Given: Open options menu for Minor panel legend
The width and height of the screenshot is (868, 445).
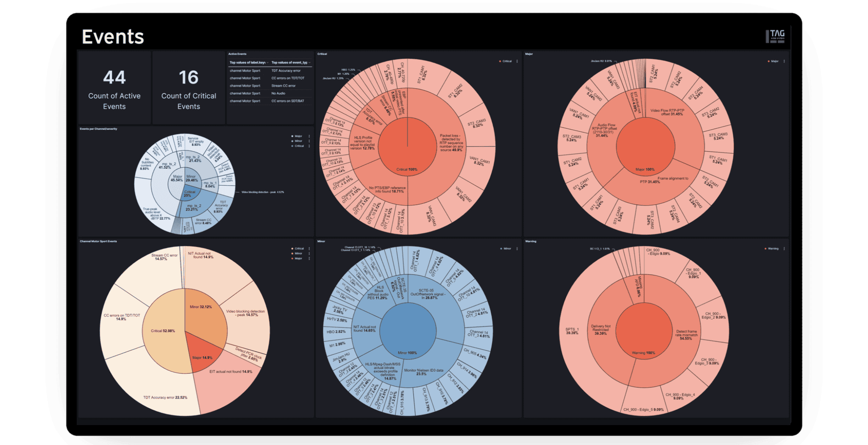Looking at the screenshot, I should coord(517,249).
